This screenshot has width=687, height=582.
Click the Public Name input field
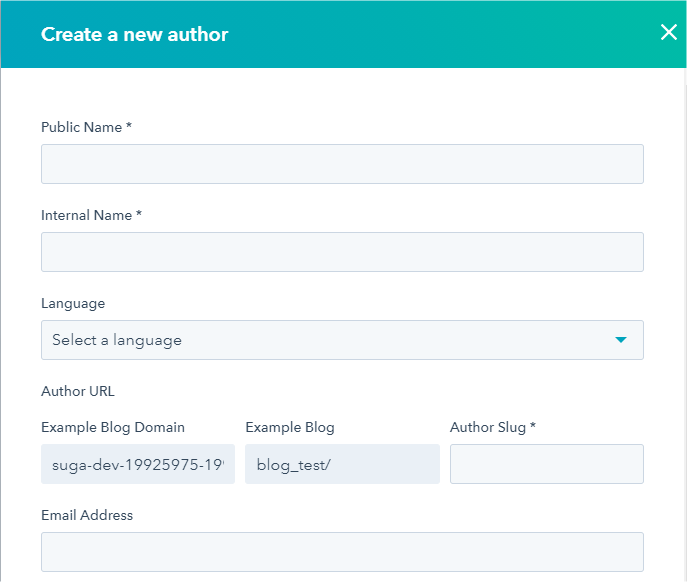pos(342,164)
